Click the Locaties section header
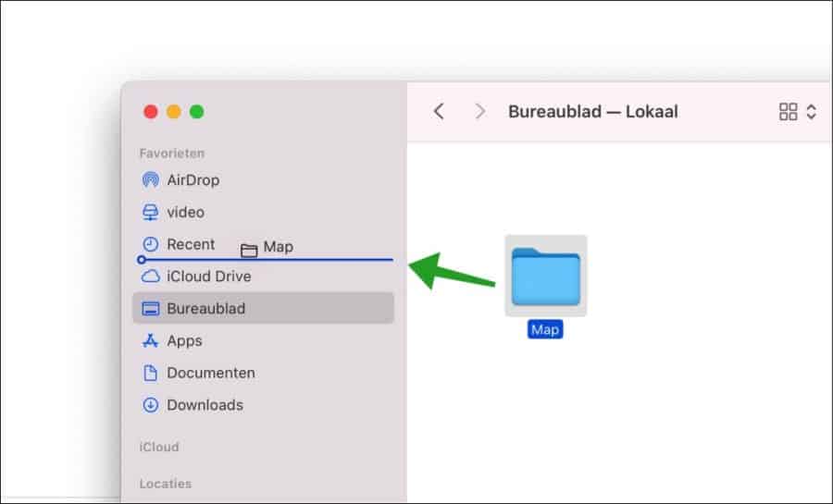 [166, 484]
